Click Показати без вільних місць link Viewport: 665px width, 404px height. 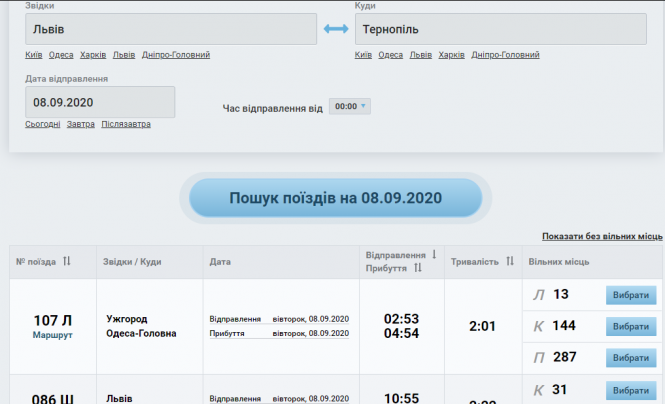(x=602, y=237)
